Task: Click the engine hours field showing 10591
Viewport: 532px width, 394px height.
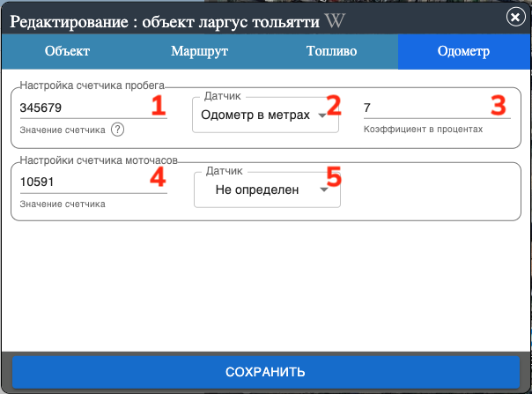Action: [79, 184]
